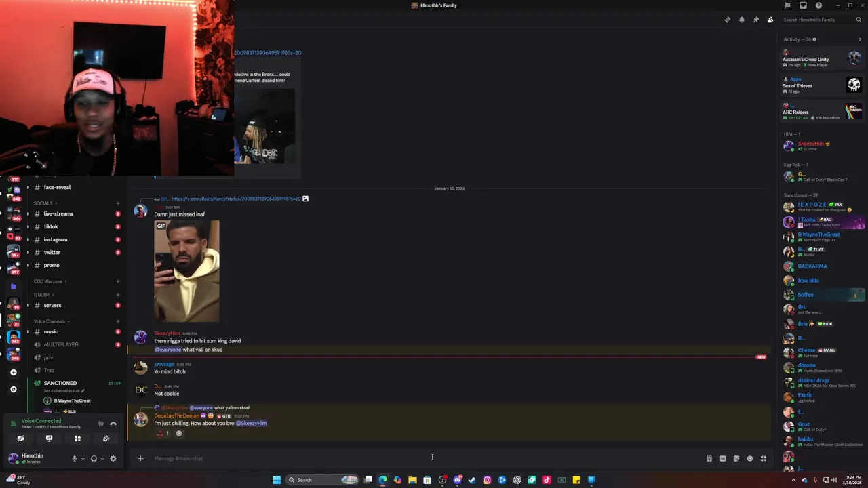Click Set a channel status
The width and height of the screenshot is (868, 488).
pyautogui.click(x=64, y=390)
